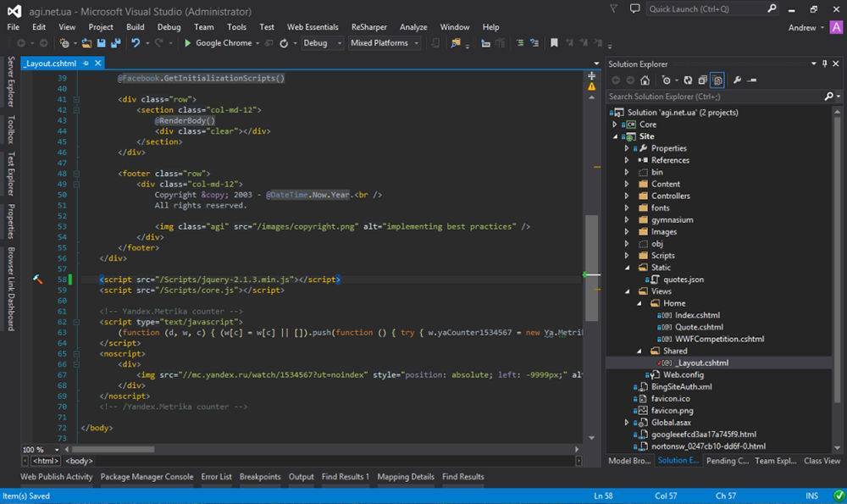Screen dimensions: 847x504
Task: Toggle auto-hide pin of Solution Explorer panel
Action: [x=824, y=64]
